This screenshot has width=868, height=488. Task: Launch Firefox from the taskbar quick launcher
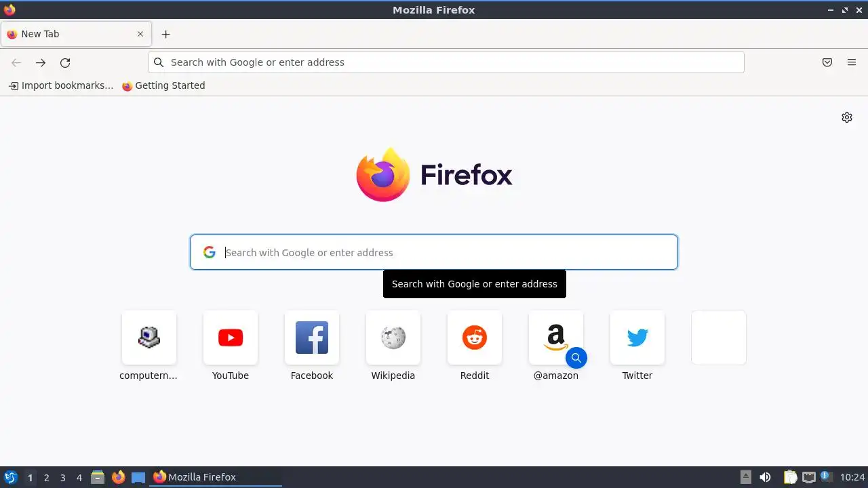pos(118,477)
